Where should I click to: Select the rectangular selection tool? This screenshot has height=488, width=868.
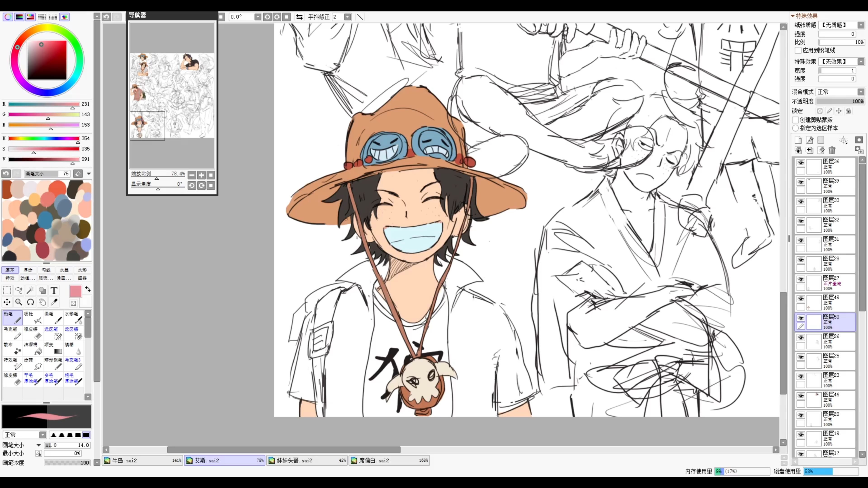[x=7, y=290]
